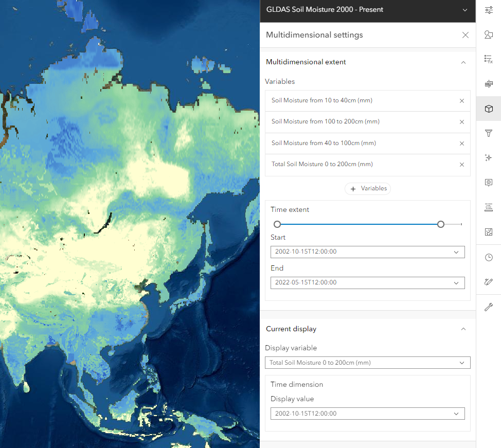Open the Pop-ups configuration icon
This screenshot has width=501, height=448.
pos(489,182)
